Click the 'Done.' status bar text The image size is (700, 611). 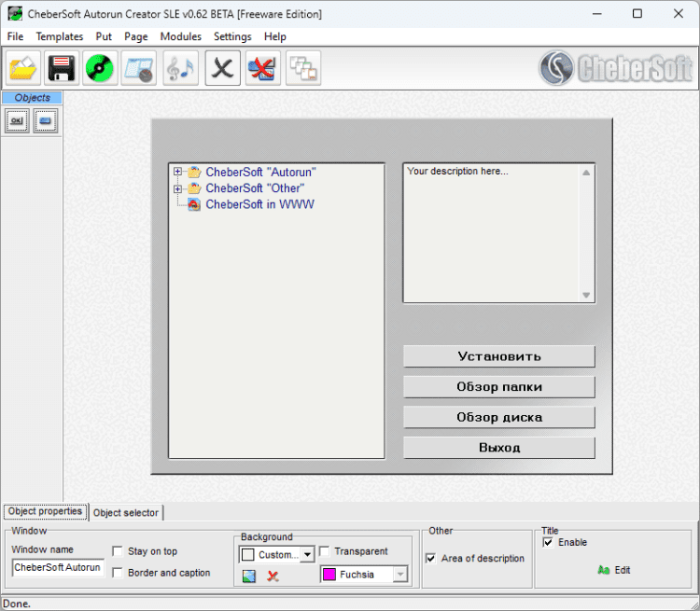(17, 604)
